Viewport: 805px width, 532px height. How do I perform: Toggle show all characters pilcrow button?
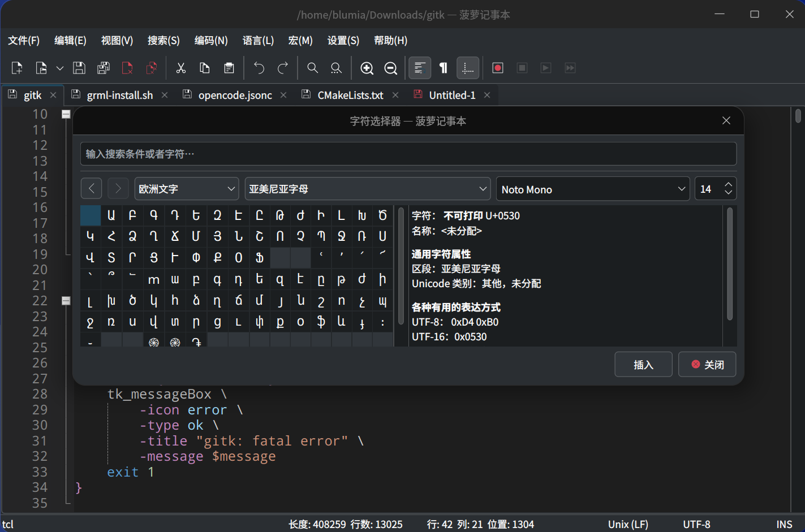click(444, 68)
